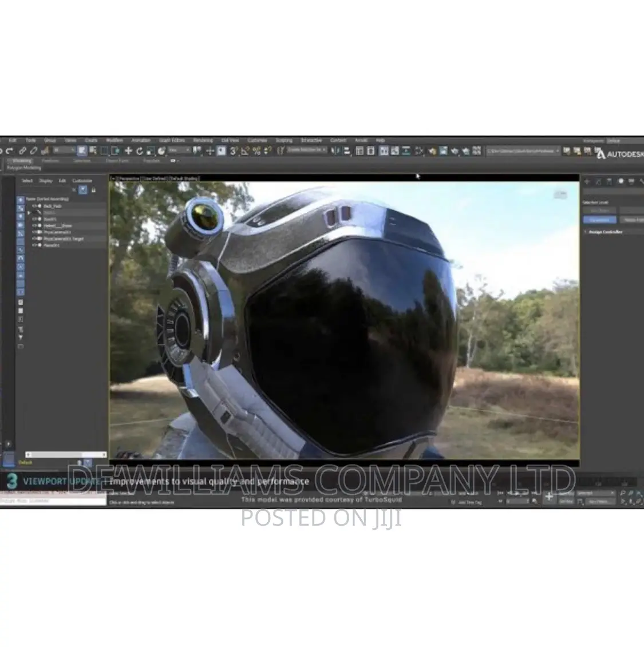The height and width of the screenshot is (647, 644).
Task: Toggle Angle Snap in main toolbar
Action: tap(245, 151)
